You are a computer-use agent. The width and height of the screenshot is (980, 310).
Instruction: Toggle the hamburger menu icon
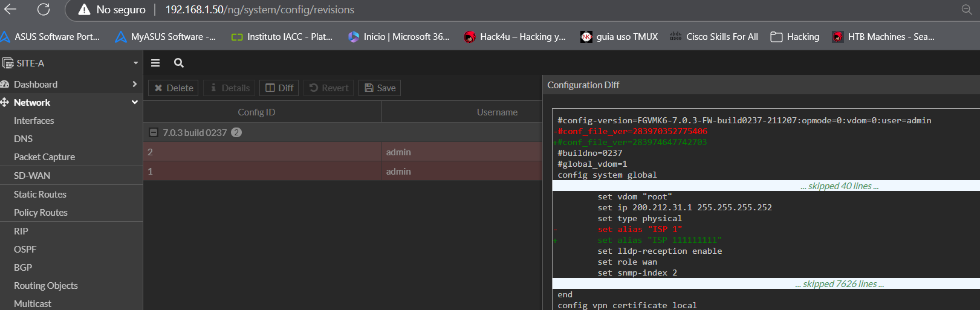coord(155,63)
